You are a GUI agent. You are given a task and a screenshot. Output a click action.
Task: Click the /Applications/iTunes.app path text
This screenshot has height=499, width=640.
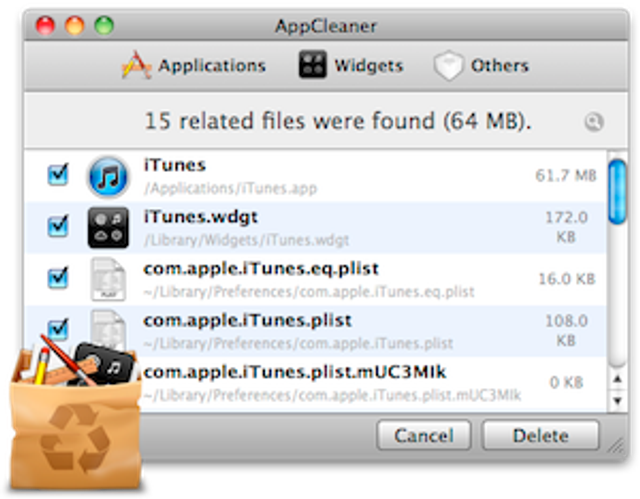click(x=230, y=188)
